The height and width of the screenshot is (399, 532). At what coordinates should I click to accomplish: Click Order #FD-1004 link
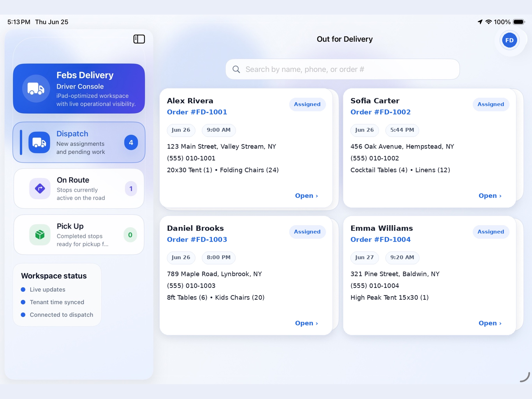click(x=381, y=239)
